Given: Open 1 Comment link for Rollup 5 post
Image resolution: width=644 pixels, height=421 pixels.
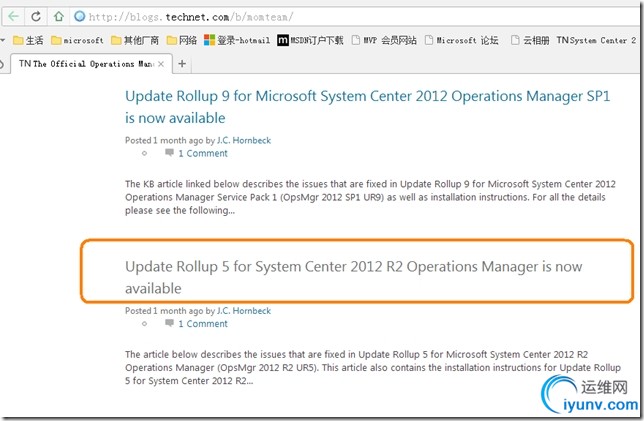Looking at the screenshot, I should [203, 324].
